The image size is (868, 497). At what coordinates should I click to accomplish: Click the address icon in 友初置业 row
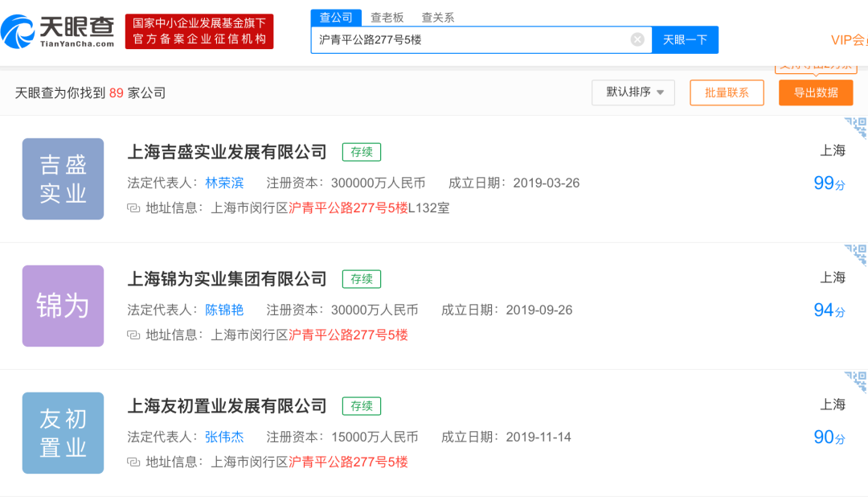tap(133, 462)
